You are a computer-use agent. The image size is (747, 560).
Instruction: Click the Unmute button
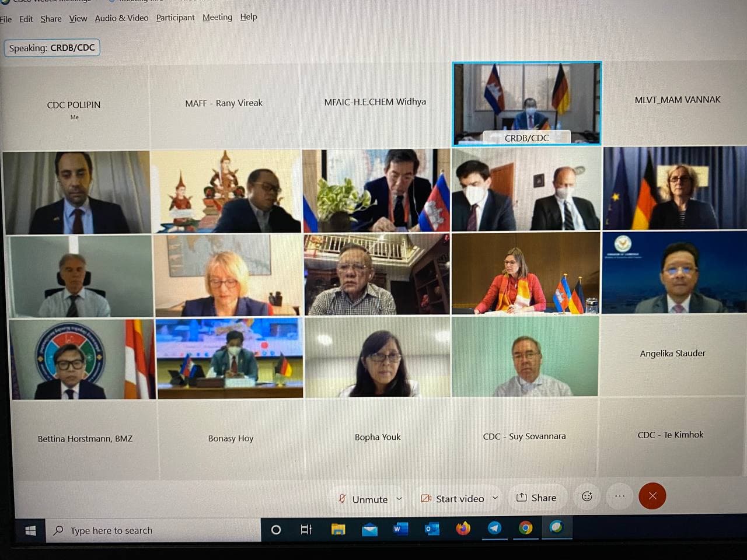[x=362, y=499]
